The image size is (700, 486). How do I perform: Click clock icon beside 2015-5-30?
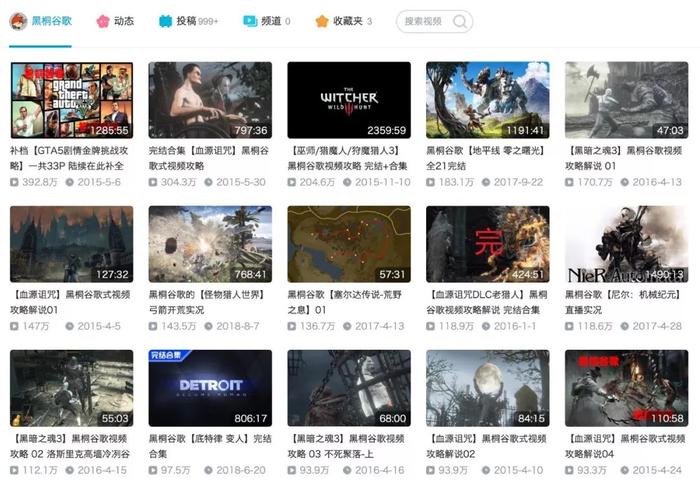point(208,182)
